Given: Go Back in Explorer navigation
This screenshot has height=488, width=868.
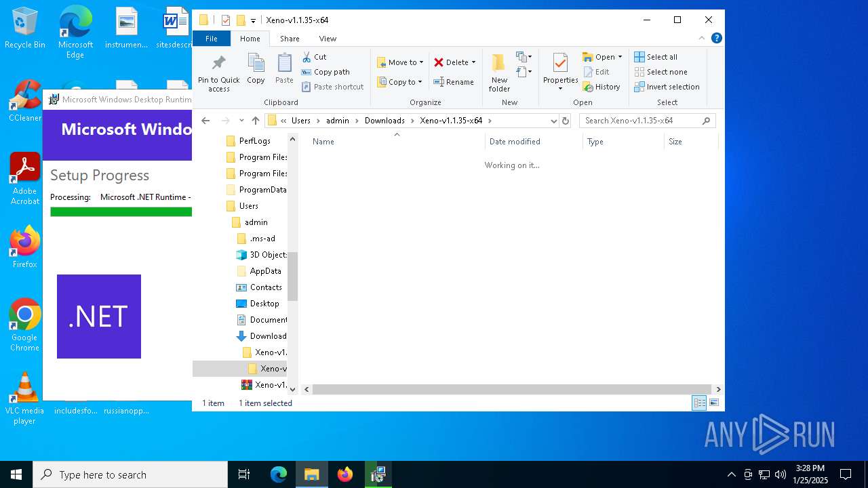Looking at the screenshot, I should coord(205,121).
